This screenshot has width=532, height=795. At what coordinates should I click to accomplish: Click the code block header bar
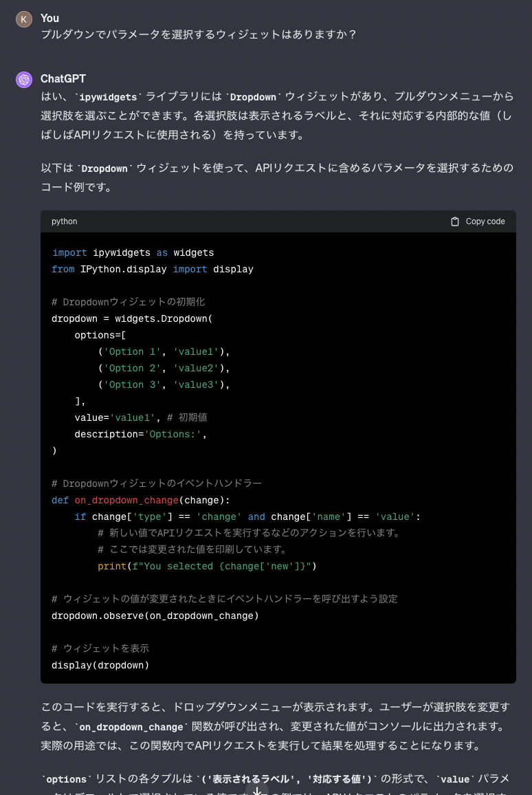(275, 221)
